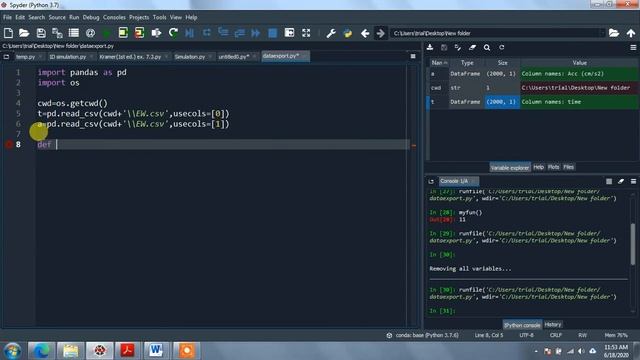Click the debug step return icon
This screenshot has width=640, height=360.
tap(239, 33)
